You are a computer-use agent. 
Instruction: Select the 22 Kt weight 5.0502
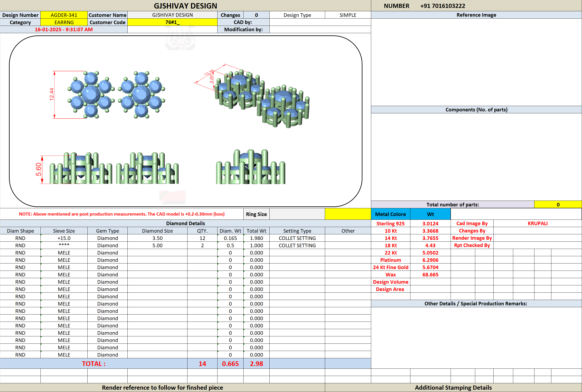tap(430, 252)
